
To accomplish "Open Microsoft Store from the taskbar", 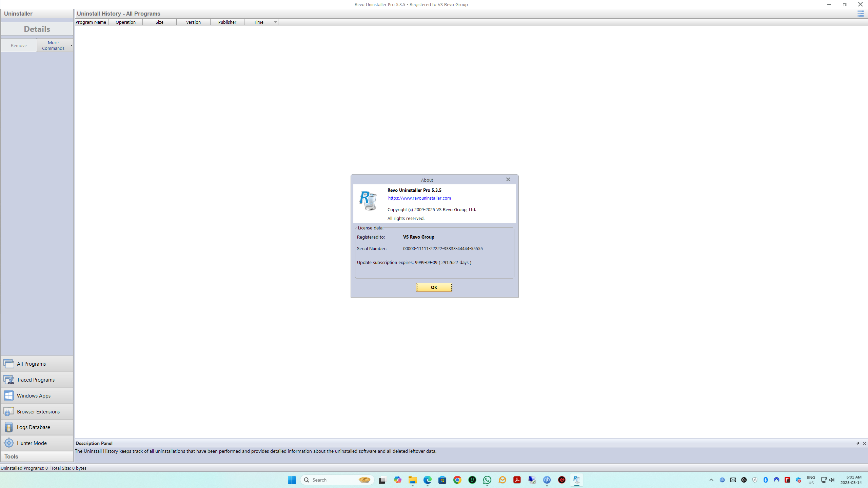I will [442, 480].
